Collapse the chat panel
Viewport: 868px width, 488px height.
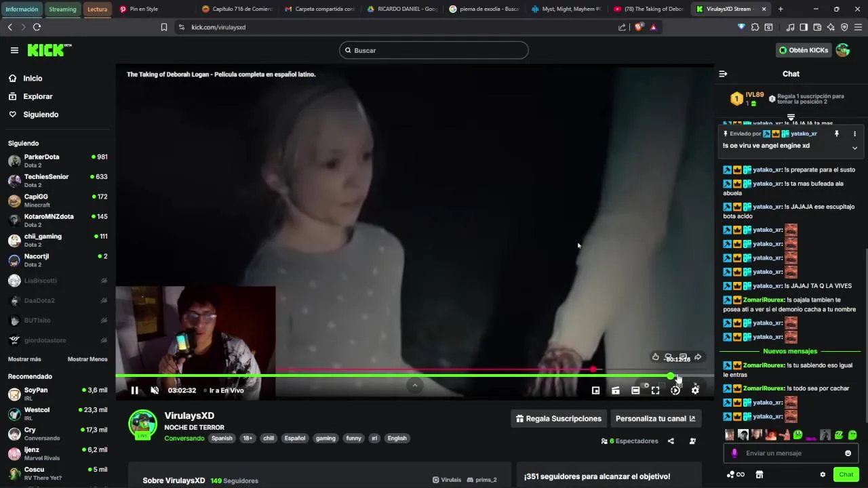723,74
